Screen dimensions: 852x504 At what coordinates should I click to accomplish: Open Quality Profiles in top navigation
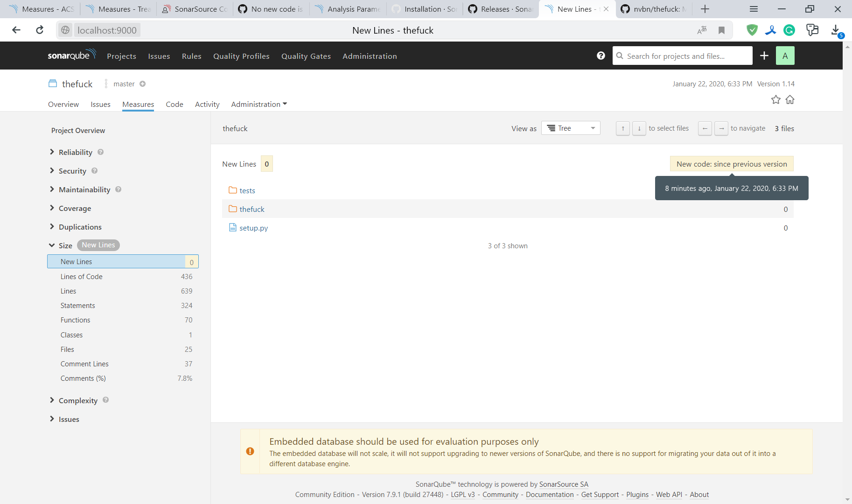click(x=241, y=56)
